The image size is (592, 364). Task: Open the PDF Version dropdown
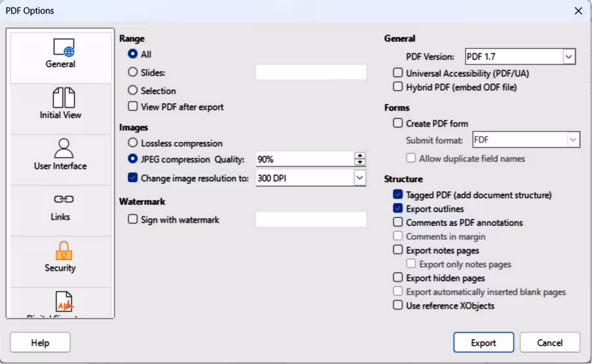click(520, 57)
